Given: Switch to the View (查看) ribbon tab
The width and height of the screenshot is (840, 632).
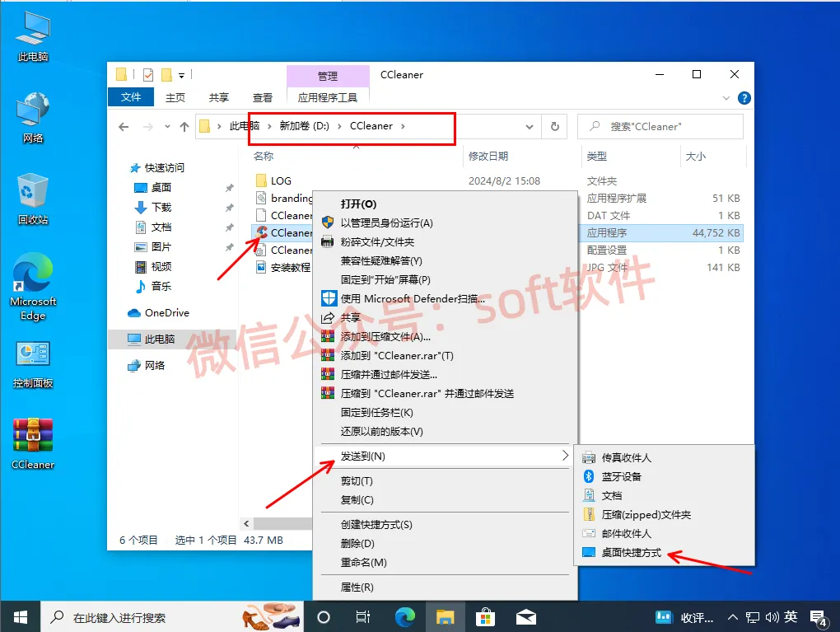Looking at the screenshot, I should pos(263,97).
